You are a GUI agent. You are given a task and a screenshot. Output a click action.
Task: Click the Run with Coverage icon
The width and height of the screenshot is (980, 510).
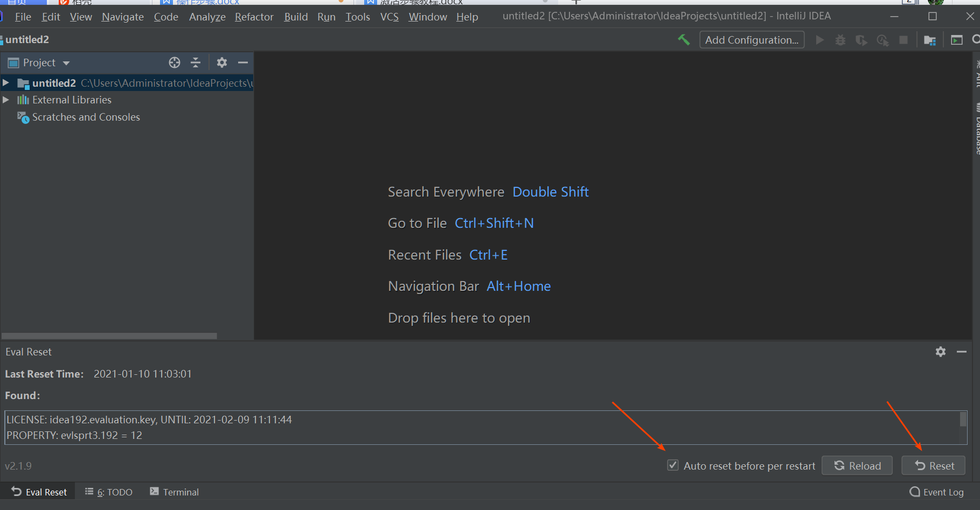point(861,40)
